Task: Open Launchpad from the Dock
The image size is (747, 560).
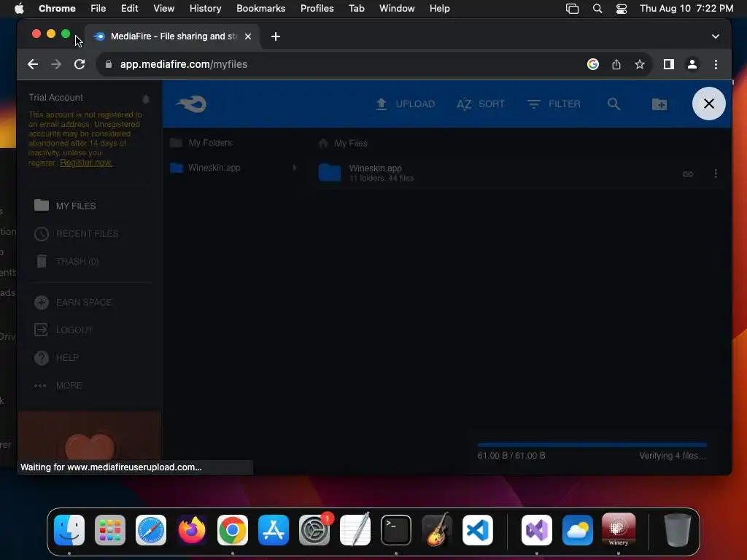Action: (110, 529)
